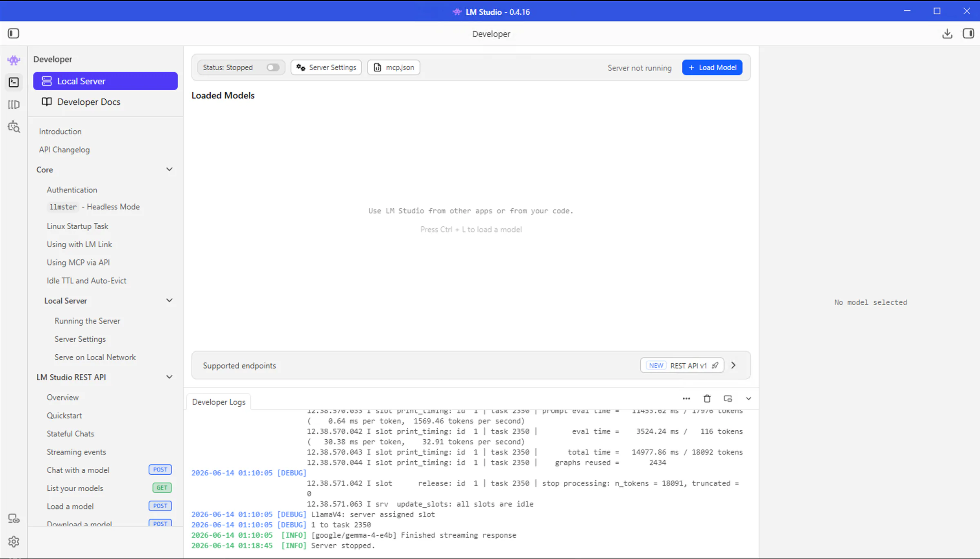Select the Developer Docs nav item
This screenshot has width=980, height=559.
pos(105,102)
